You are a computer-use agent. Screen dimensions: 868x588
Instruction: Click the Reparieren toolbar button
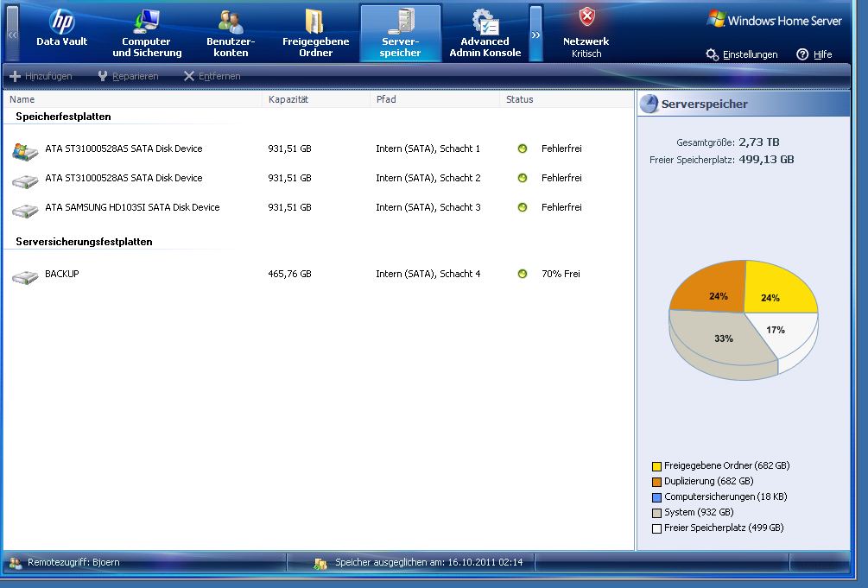[128, 76]
